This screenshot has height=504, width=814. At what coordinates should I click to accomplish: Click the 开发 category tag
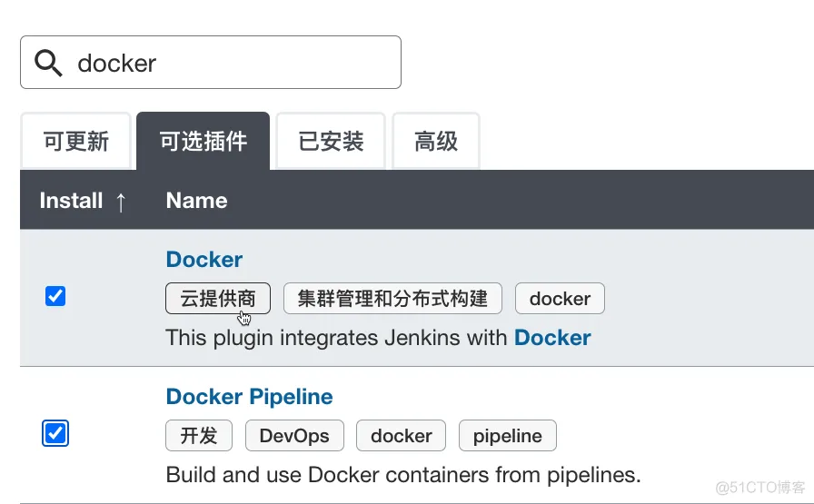click(x=198, y=436)
